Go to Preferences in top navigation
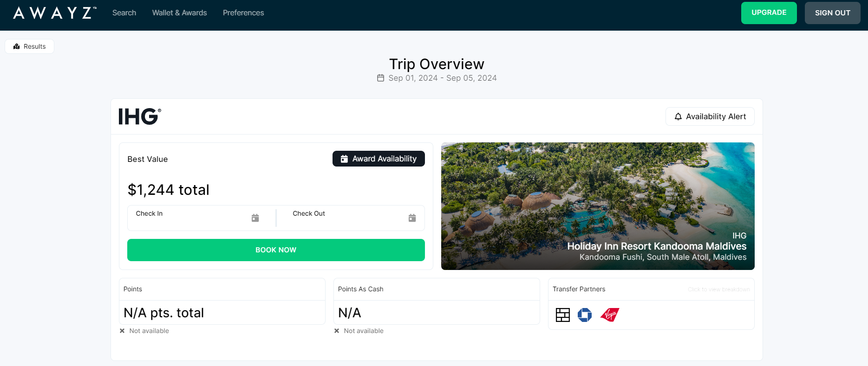 243,13
